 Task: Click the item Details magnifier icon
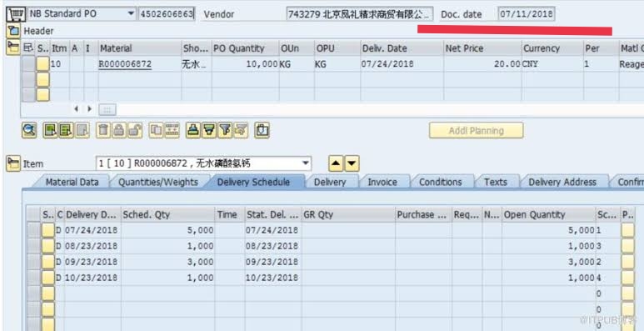tap(29, 131)
